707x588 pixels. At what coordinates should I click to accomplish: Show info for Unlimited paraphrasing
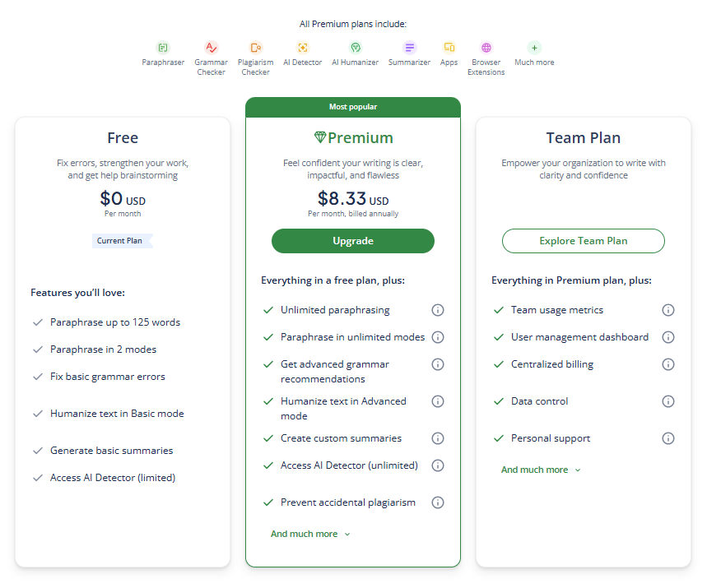click(x=438, y=310)
